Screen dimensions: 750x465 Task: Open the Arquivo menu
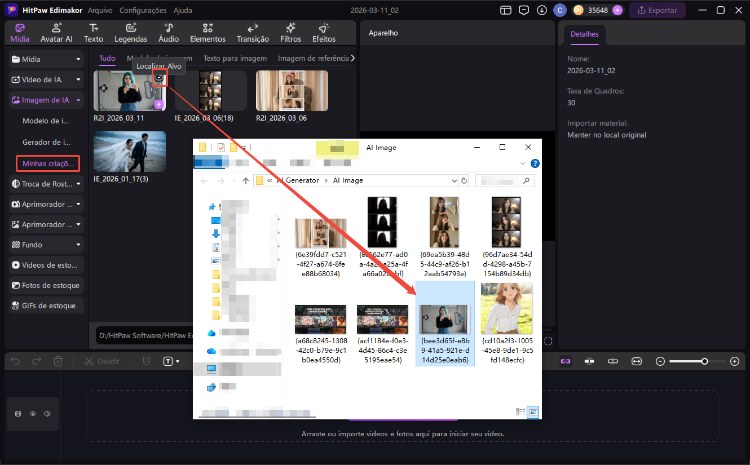(x=99, y=10)
